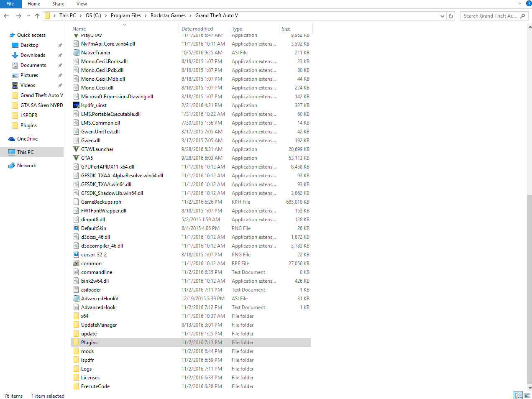Open Documents in Quick access
This screenshot has width=532, height=399.
(33, 65)
